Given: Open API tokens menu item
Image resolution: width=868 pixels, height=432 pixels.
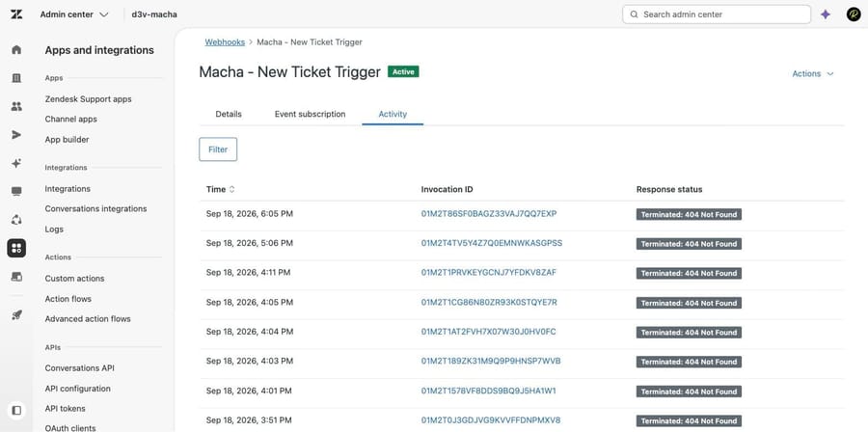Looking at the screenshot, I should pos(66,408).
